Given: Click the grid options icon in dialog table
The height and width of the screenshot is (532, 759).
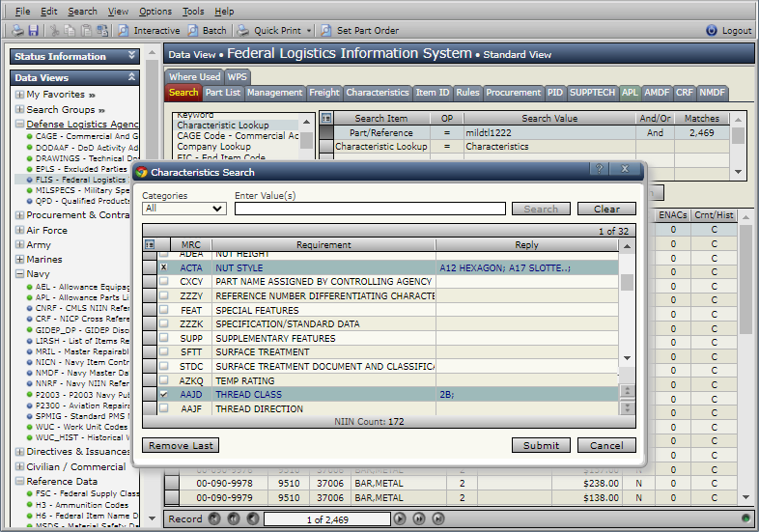Looking at the screenshot, I should [150, 244].
